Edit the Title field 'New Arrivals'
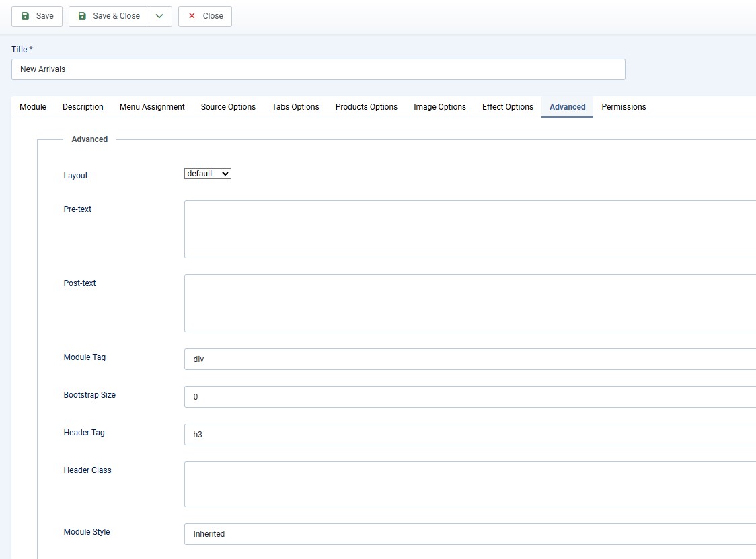Image resolution: width=756 pixels, height=559 pixels. [317, 69]
